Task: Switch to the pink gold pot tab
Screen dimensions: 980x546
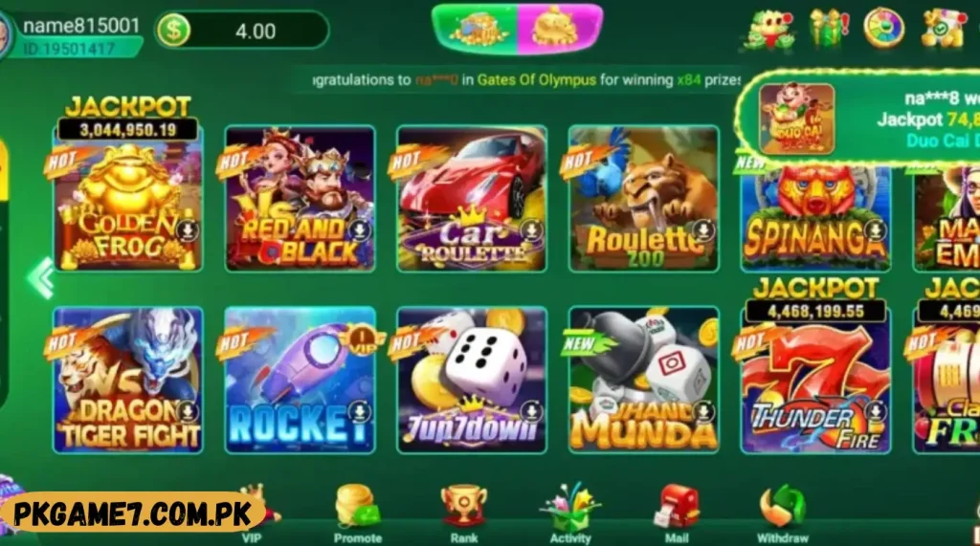Action: [559, 29]
